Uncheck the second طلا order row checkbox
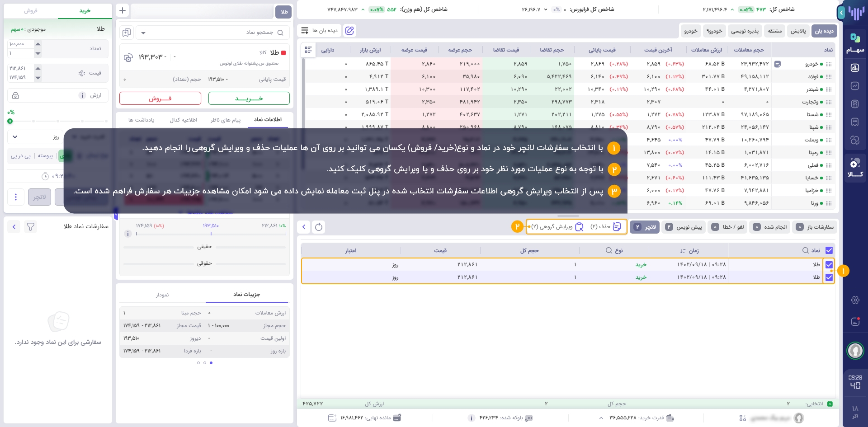The image size is (868, 427). click(829, 277)
